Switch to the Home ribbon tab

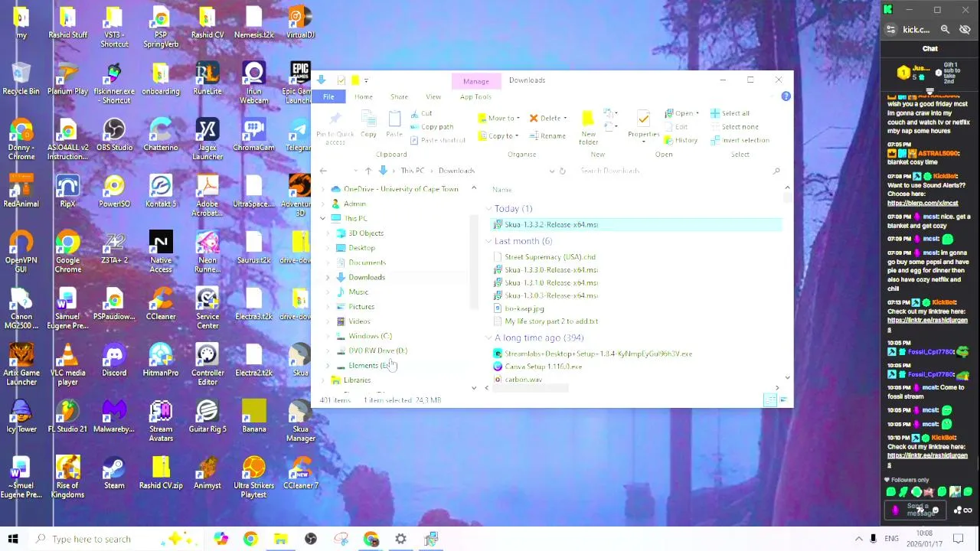coord(364,97)
